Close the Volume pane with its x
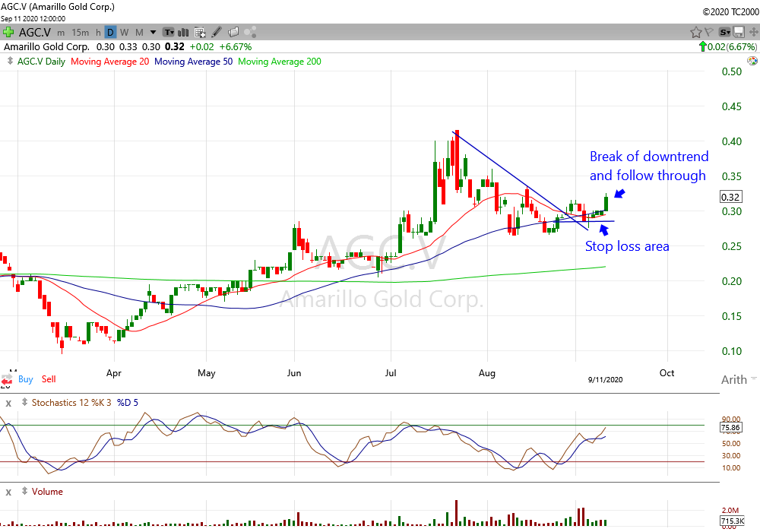The height and width of the screenshot is (532, 760). coord(8,492)
